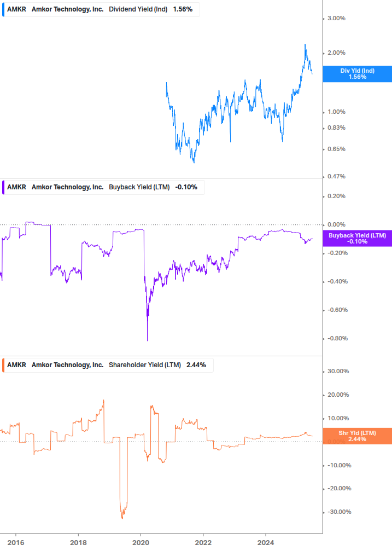
Task: Click the -30.00% tick on shareholder yield axis
Action: tap(339, 512)
